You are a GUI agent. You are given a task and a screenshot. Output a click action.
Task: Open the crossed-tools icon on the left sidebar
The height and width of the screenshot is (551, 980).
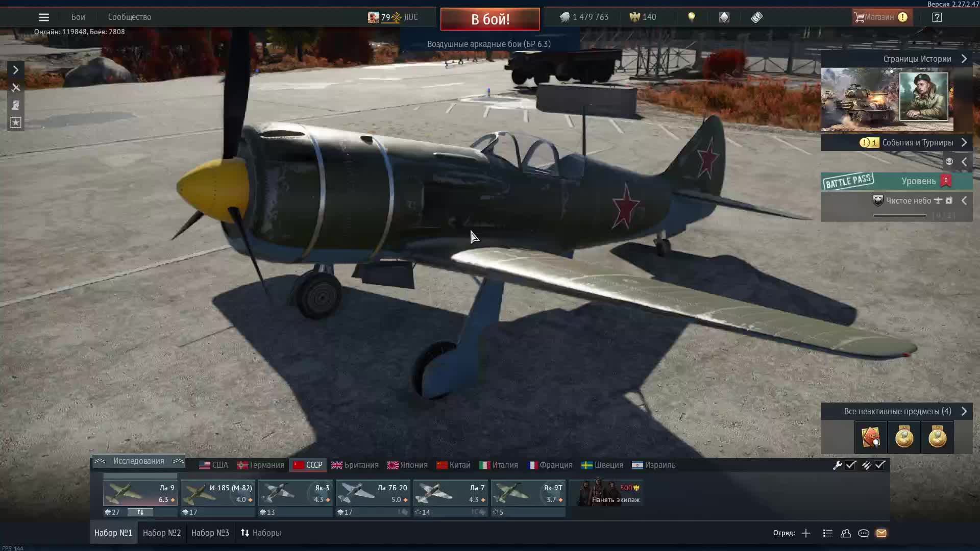[x=16, y=88]
